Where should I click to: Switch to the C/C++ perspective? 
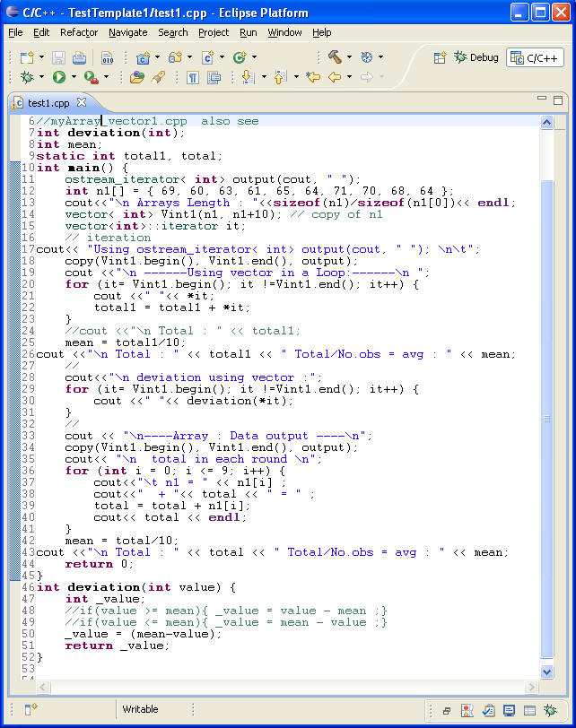coord(535,58)
